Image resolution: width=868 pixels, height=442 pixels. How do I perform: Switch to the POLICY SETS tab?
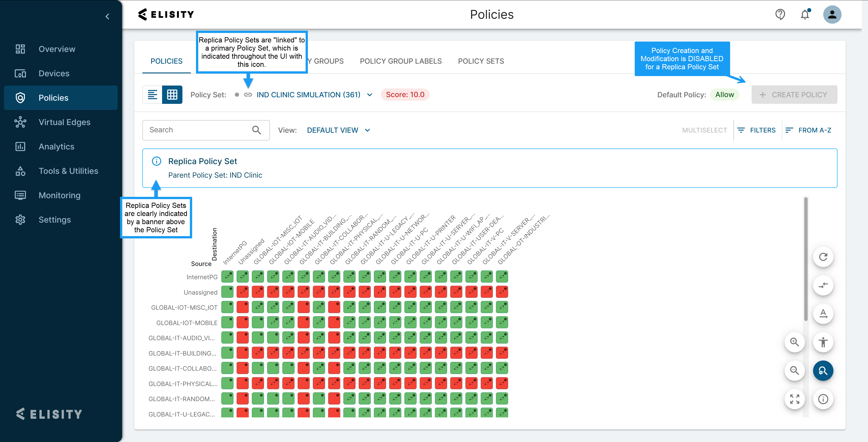481,61
